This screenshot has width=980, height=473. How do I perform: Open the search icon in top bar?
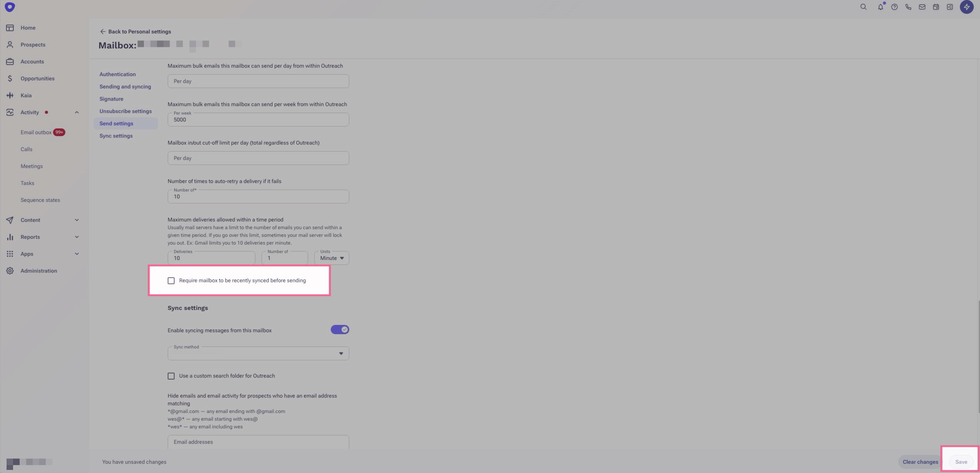863,7
